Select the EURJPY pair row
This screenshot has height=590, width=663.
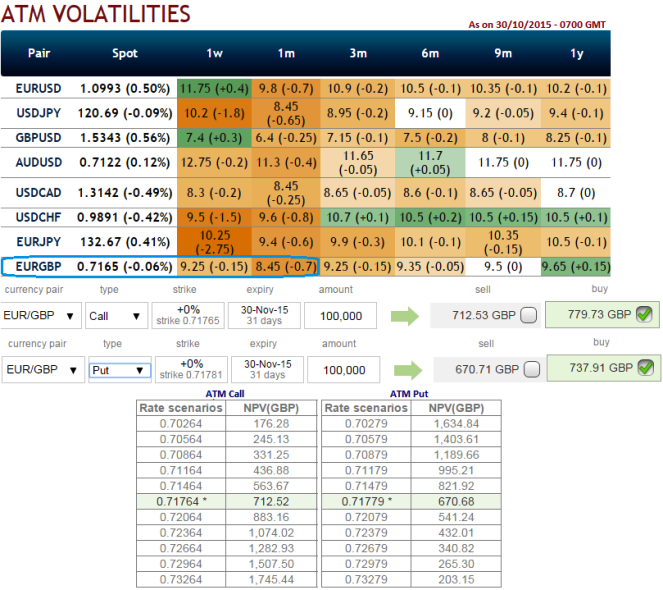(306, 242)
